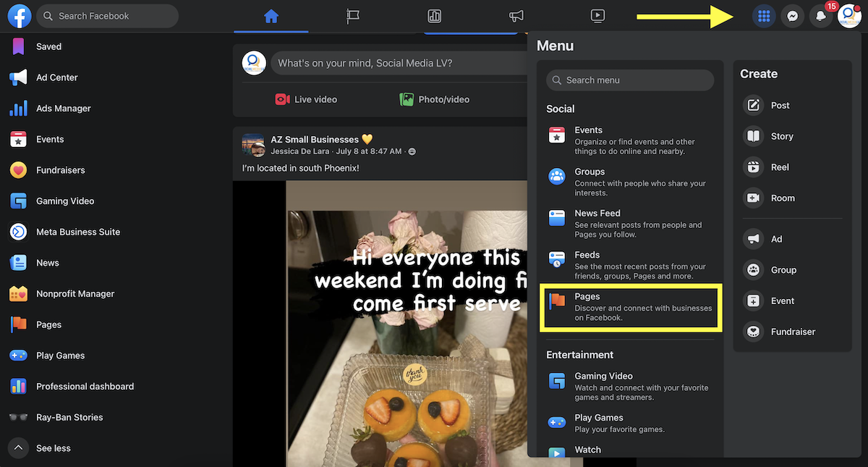Create a new Reel
868x467 pixels.
[x=779, y=167]
